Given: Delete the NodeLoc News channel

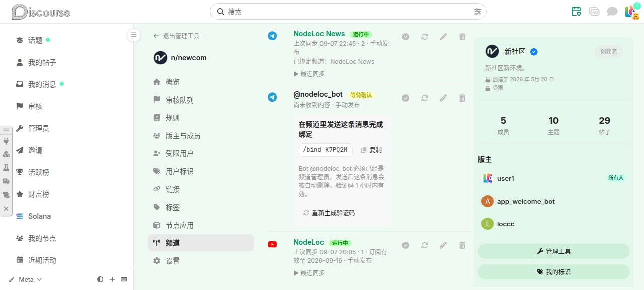Looking at the screenshot, I should coord(462,37).
